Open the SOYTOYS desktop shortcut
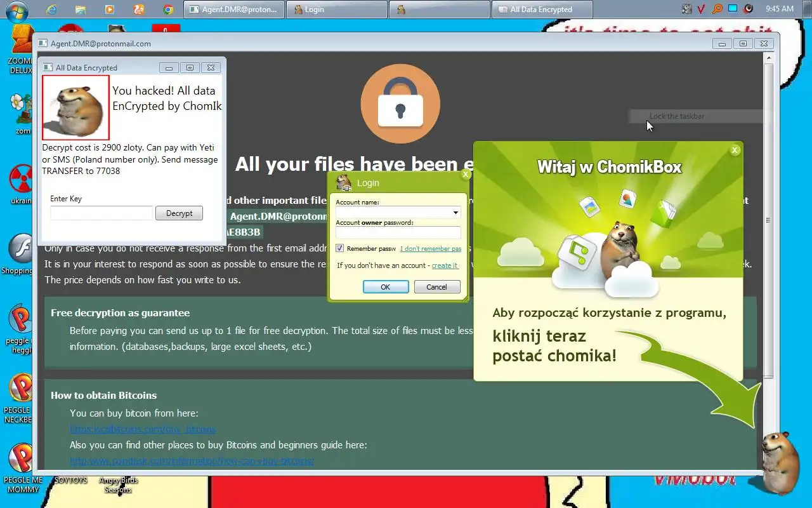 pyautogui.click(x=70, y=480)
